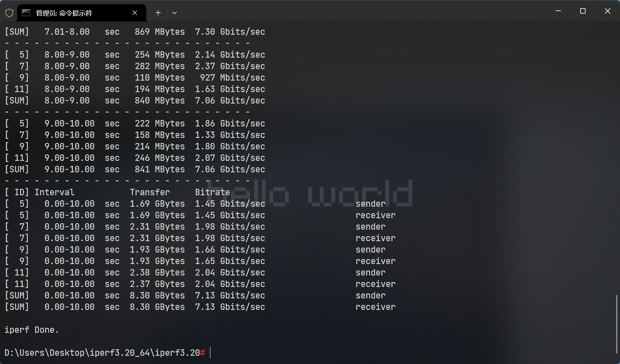Viewport: 620px width, 364px height.
Task: Open a new tab with plus button
Action: pos(158,13)
